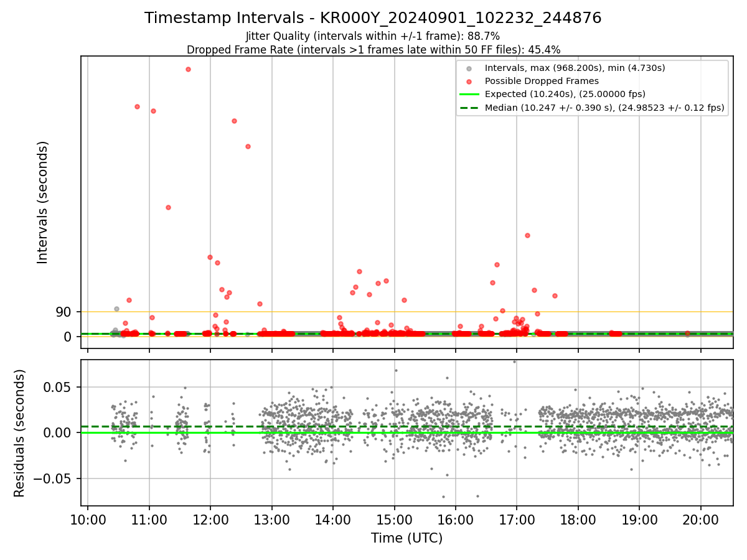747x560 pixels.
Task: Select the Dropped Frame Rate 45.4% subtitle
Action: pyautogui.click(x=373, y=50)
